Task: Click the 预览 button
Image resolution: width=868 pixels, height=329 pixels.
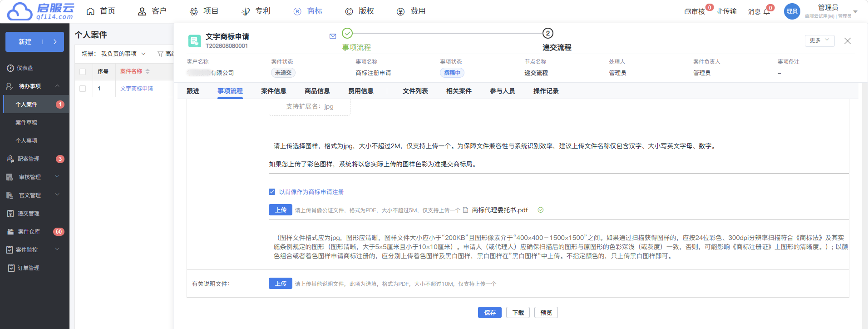Action: (x=546, y=313)
